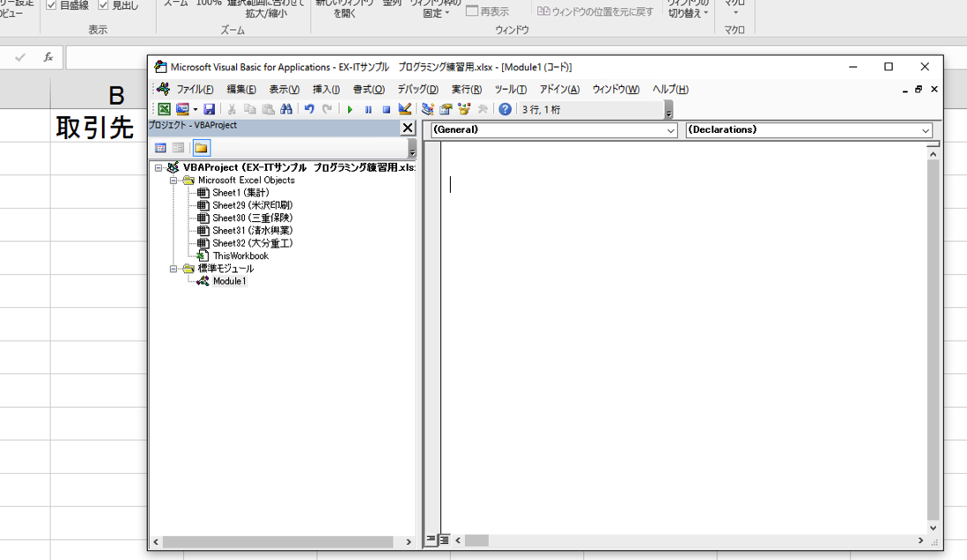Viewport: 967px width, 560px height.
Task: Collapse the VBAProject root node
Action: pyautogui.click(x=159, y=168)
